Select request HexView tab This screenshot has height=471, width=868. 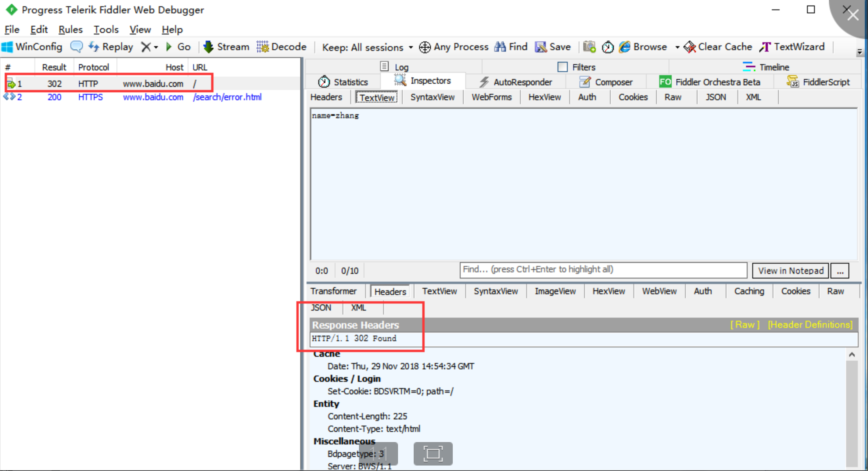[545, 97]
